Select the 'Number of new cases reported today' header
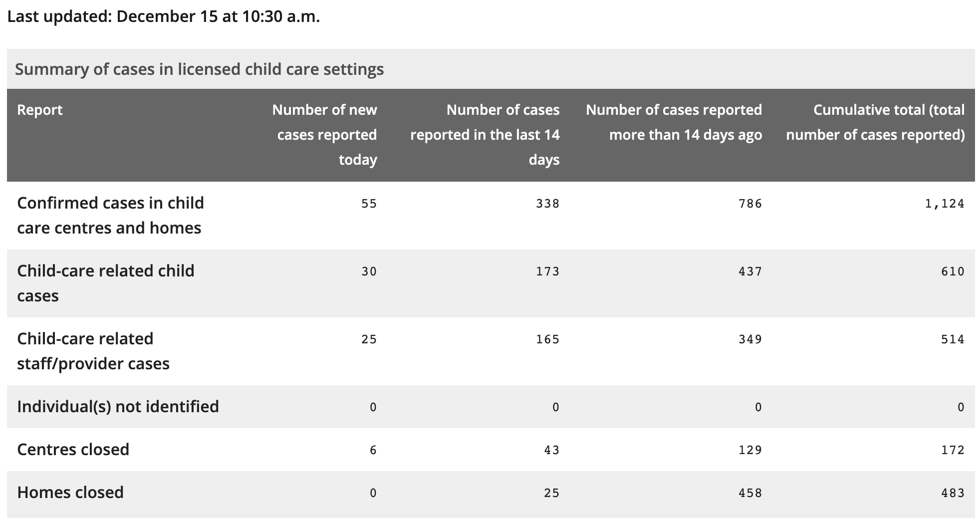The width and height of the screenshot is (980, 521). tap(324, 135)
